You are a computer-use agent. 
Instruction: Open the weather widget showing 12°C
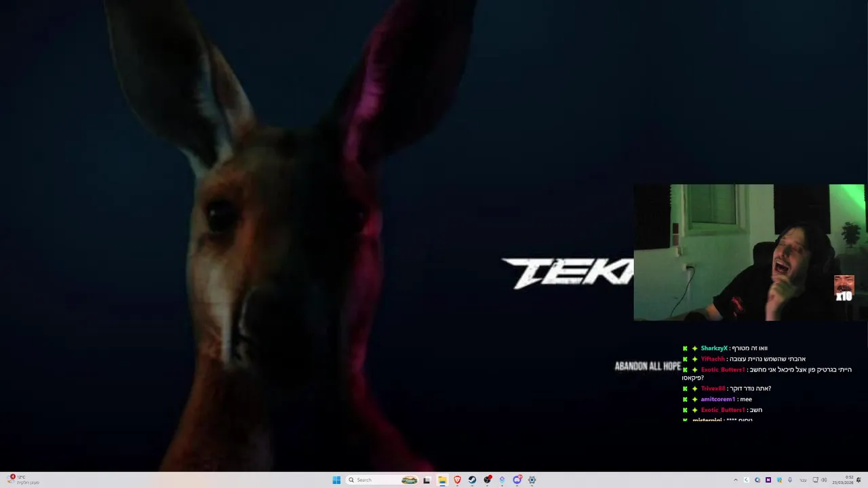tap(22, 480)
